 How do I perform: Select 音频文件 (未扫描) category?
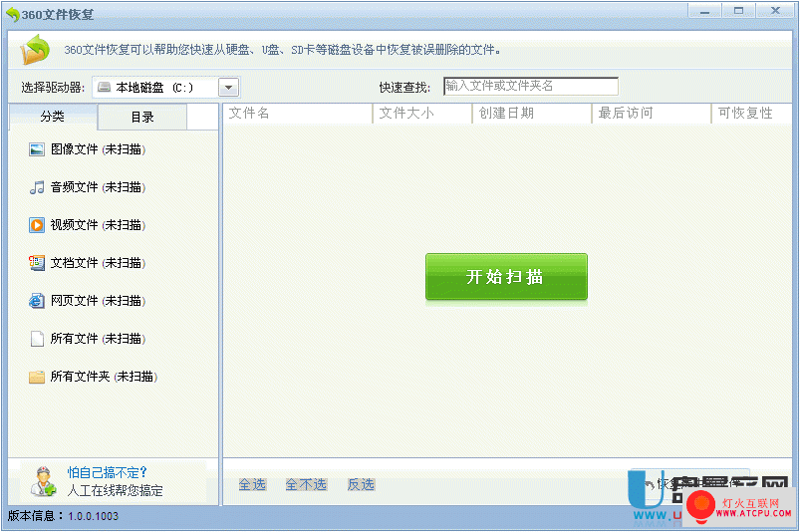point(88,187)
